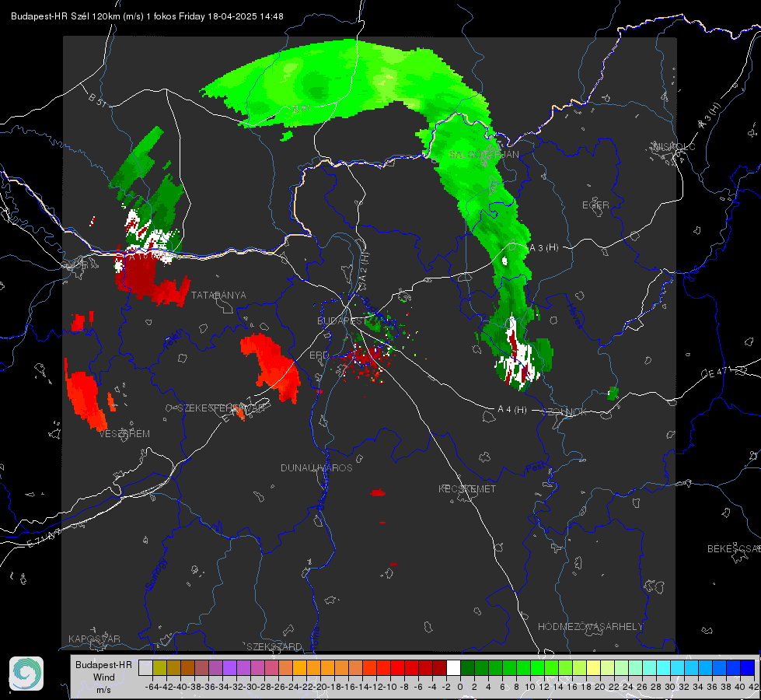Click the 'Budapest-HR Wind m/s' legend label
Viewport: 761px width, 700px height.
point(104,677)
